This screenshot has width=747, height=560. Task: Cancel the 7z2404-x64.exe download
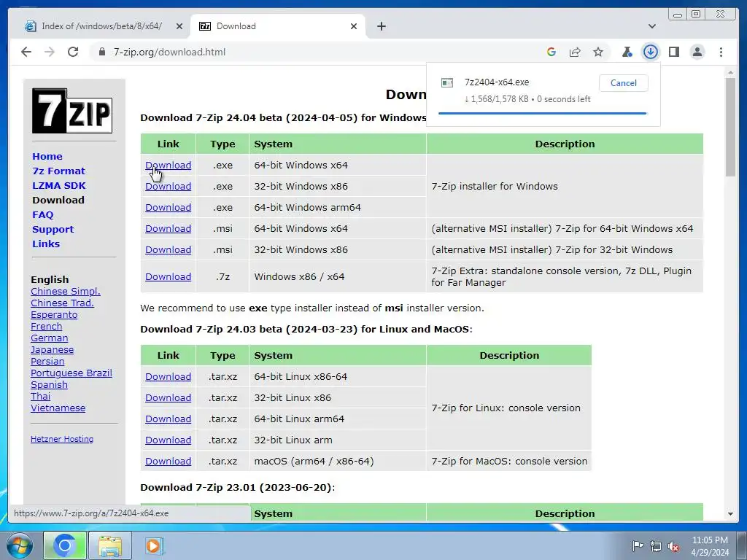[623, 83]
